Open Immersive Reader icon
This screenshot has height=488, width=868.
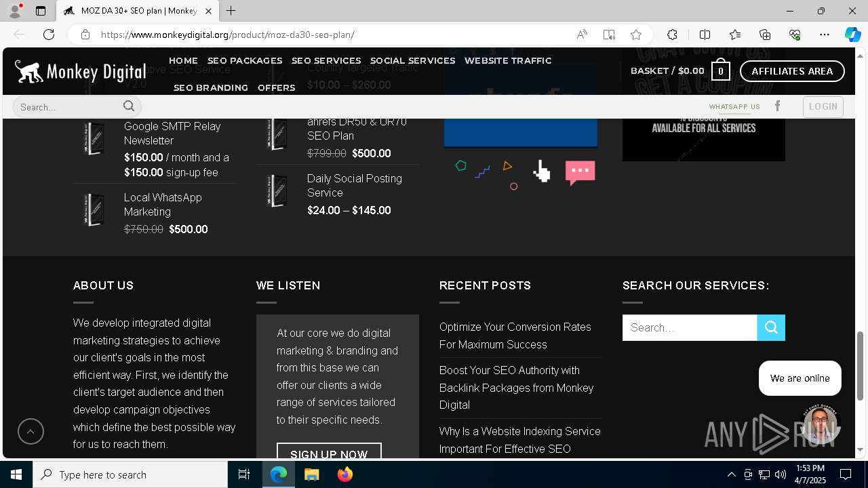[x=609, y=35]
